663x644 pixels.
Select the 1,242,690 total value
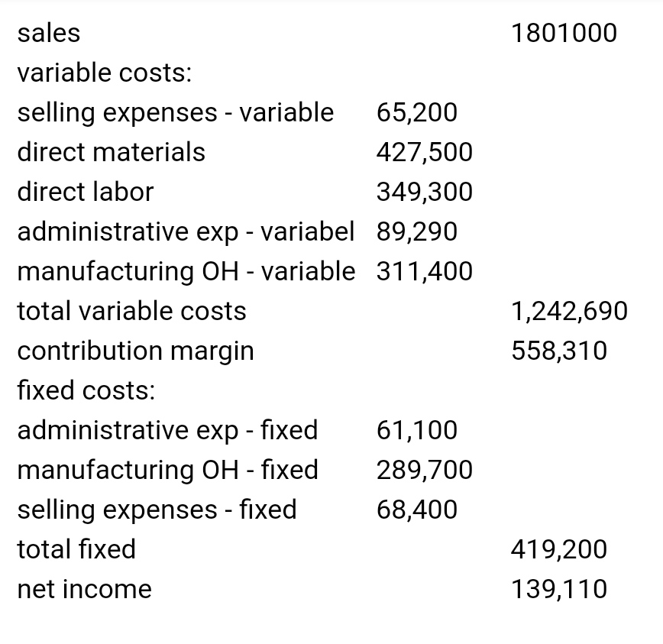tap(569, 311)
